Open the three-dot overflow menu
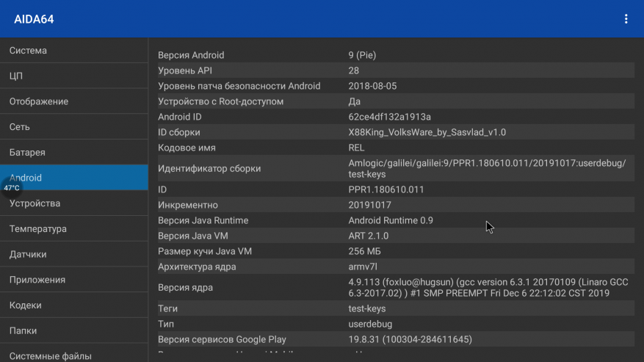 click(626, 19)
